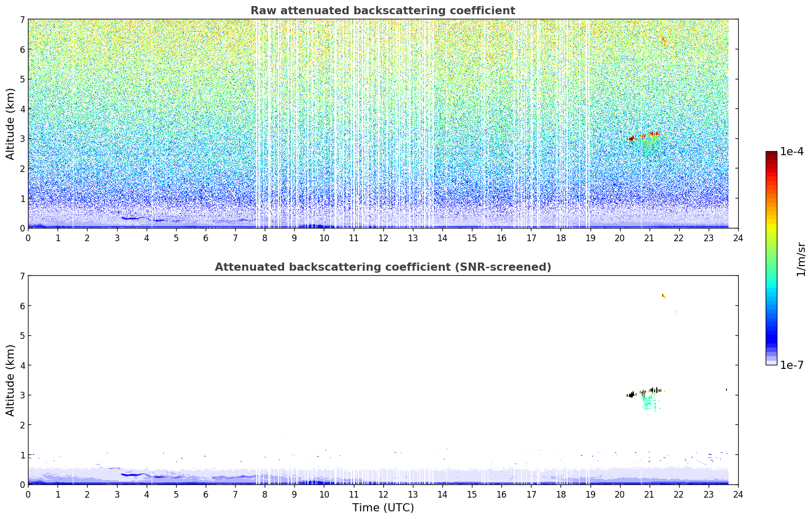This screenshot has width=812, height=519.
Task: Click the '1/m/sr' colorbar unit label
Action: [801, 259]
